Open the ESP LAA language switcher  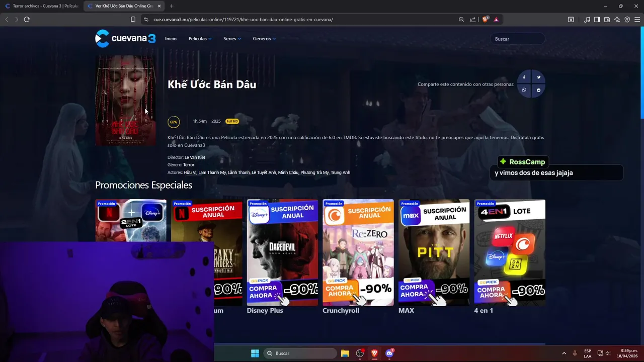[588, 353]
